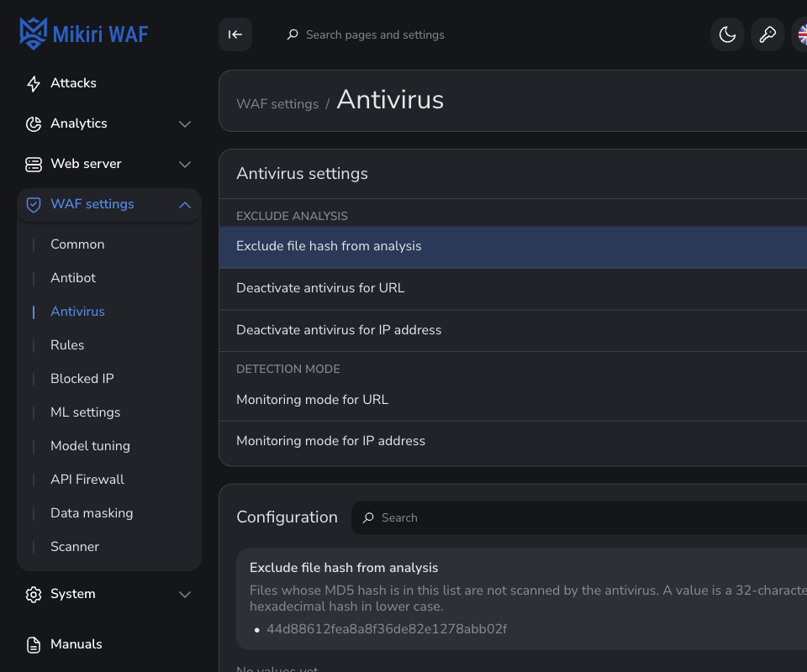The height and width of the screenshot is (672, 807).
Task: Click the Antivirus page title
Action: pos(390,100)
